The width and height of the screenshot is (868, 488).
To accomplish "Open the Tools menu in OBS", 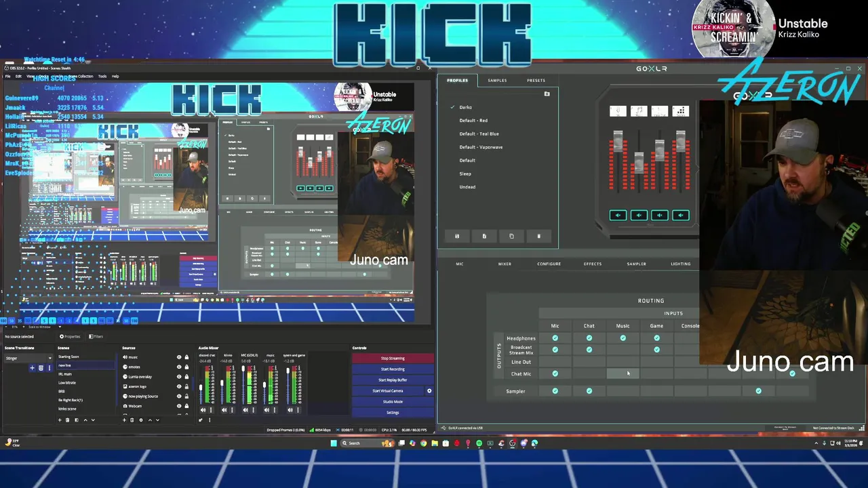I will coord(102,76).
